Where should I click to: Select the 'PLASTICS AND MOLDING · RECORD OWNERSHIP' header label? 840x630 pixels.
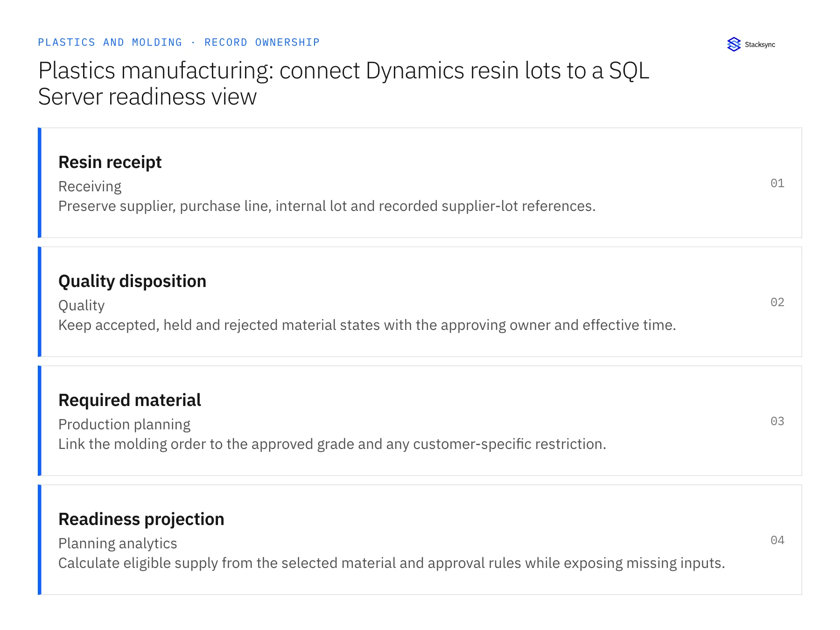tap(179, 42)
